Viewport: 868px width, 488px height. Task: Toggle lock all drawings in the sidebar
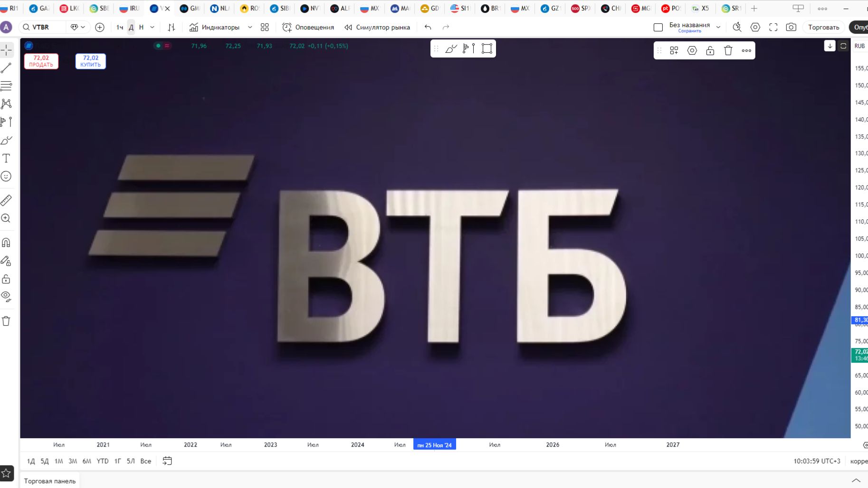click(x=6, y=279)
